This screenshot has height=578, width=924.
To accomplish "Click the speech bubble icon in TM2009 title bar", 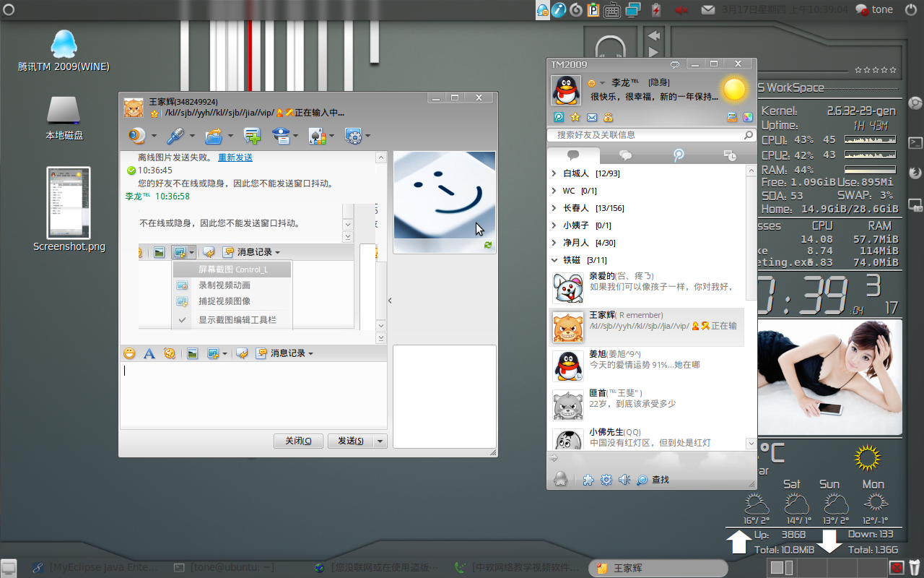I will pyautogui.click(x=675, y=64).
